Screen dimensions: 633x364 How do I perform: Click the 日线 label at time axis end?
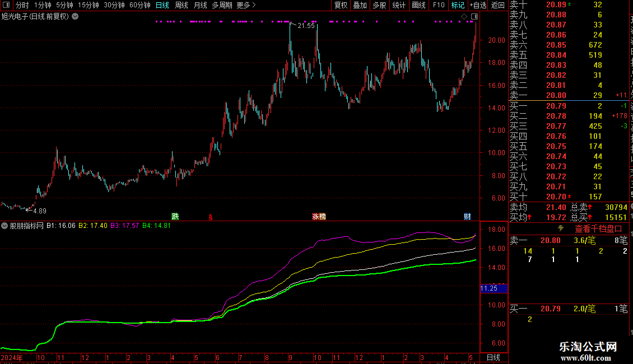494,357
